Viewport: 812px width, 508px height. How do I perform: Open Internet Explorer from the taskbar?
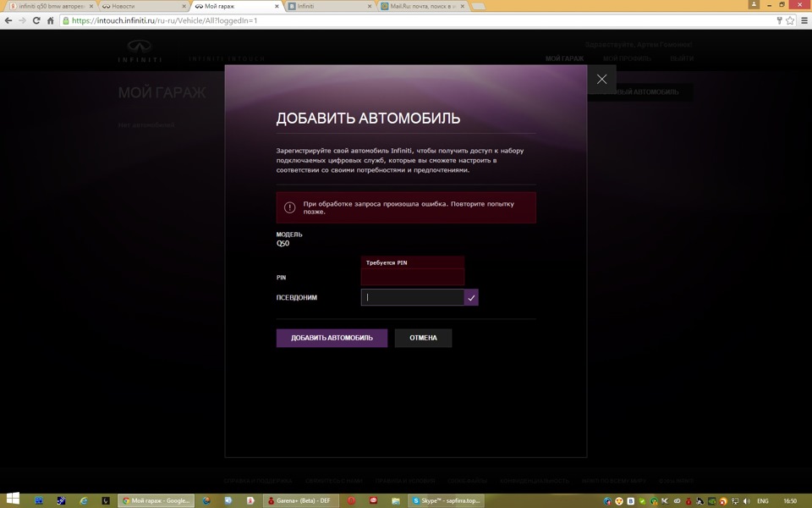[84, 500]
